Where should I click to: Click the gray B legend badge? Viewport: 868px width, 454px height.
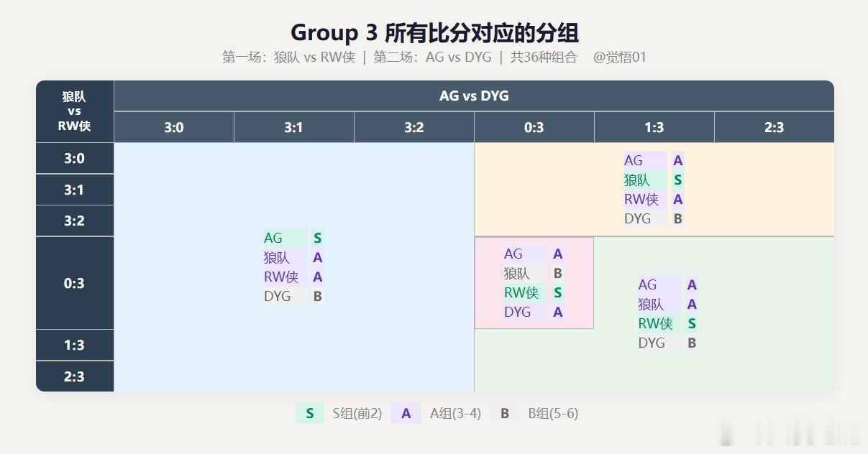pos(505,413)
